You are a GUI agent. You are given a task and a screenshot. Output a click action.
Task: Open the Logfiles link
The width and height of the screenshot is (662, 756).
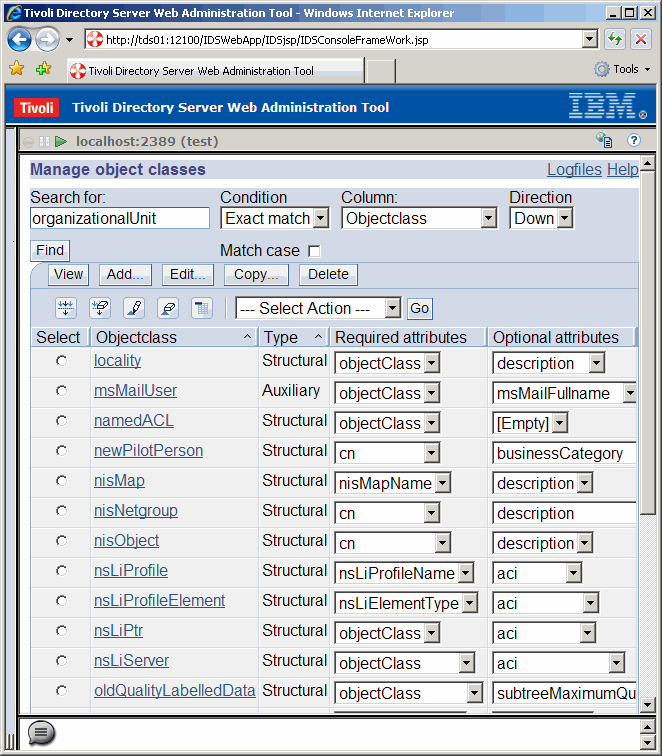pyautogui.click(x=574, y=170)
